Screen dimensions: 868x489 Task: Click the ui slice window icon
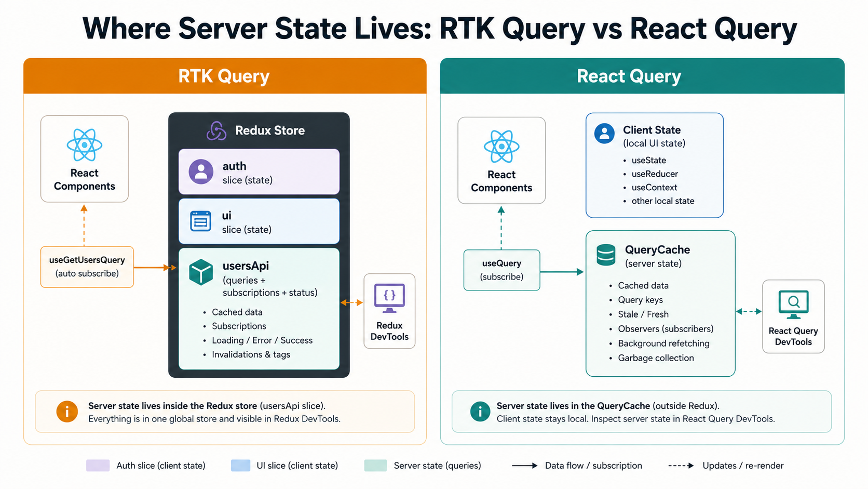click(201, 221)
